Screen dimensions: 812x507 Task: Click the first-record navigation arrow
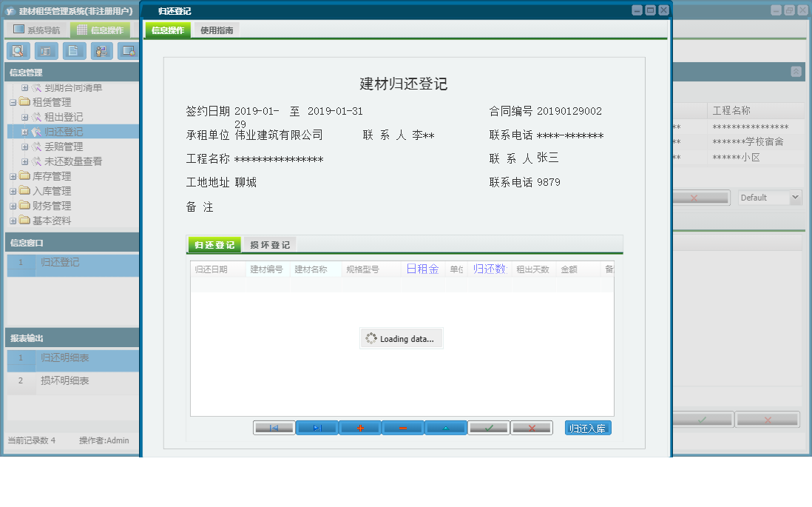tap(274, 427)
